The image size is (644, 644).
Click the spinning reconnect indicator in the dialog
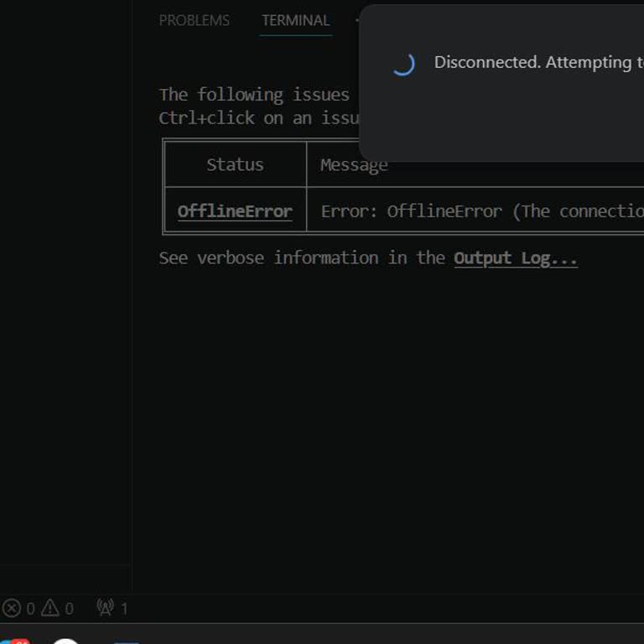[402, 64]
